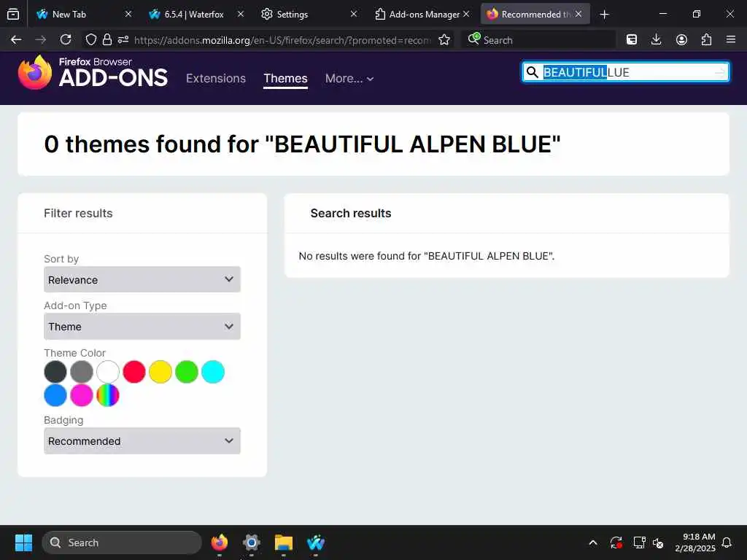Open the Add-on Type dropdown
Screen dimensions: 747x560
142,326
